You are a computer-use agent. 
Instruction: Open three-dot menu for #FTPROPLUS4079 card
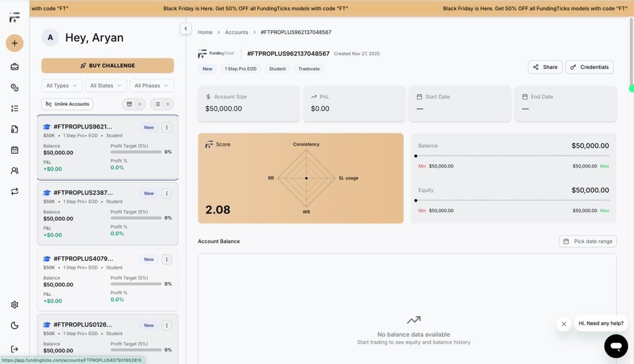(x=166, y=259)
